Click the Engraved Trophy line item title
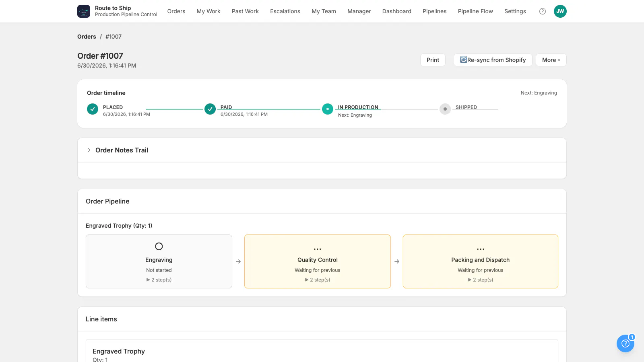The width and height of the screenshot is (644, 362). pyautogui.click(x=119, y=351)
